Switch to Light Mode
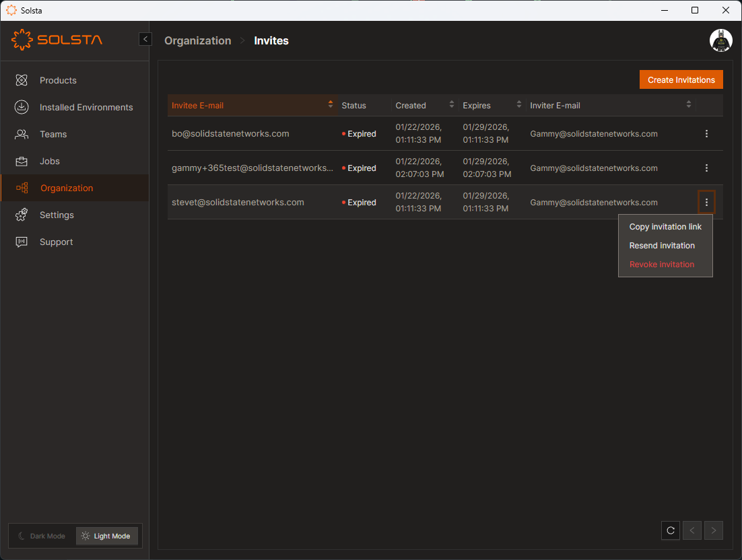742x560 pixels. 107,536
